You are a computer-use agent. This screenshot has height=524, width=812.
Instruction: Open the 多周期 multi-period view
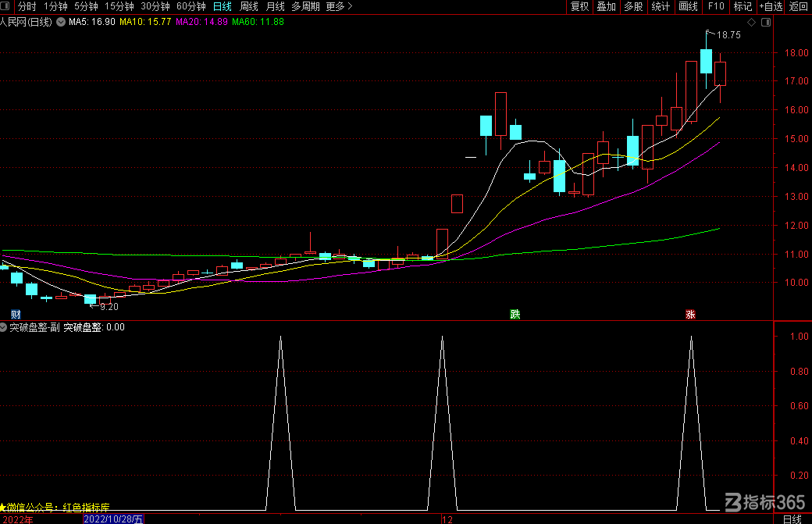[305, 6]
